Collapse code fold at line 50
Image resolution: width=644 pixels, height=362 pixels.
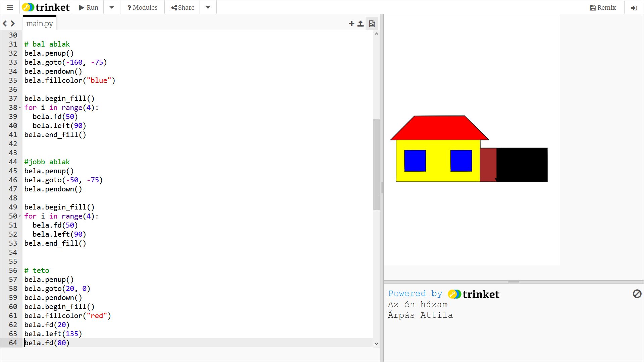pyautogui.click(x=20, y=216)
